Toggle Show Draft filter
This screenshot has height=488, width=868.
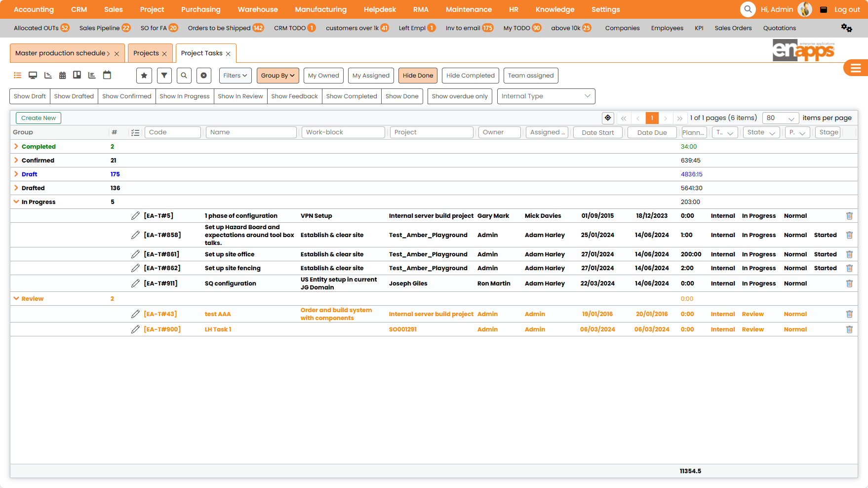pyautogui.click(x=30, y=96)
